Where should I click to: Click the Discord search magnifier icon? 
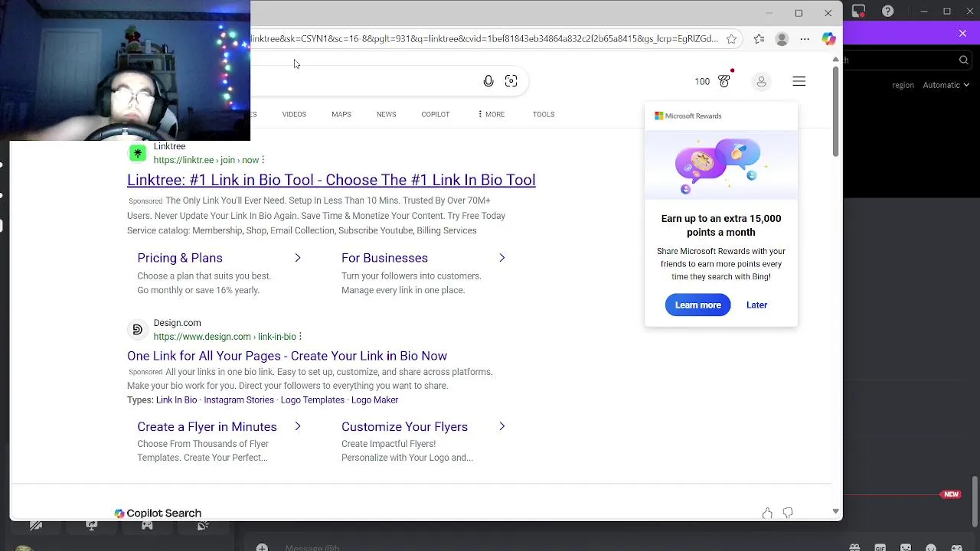pyautogui.click(x=964, y=60)
